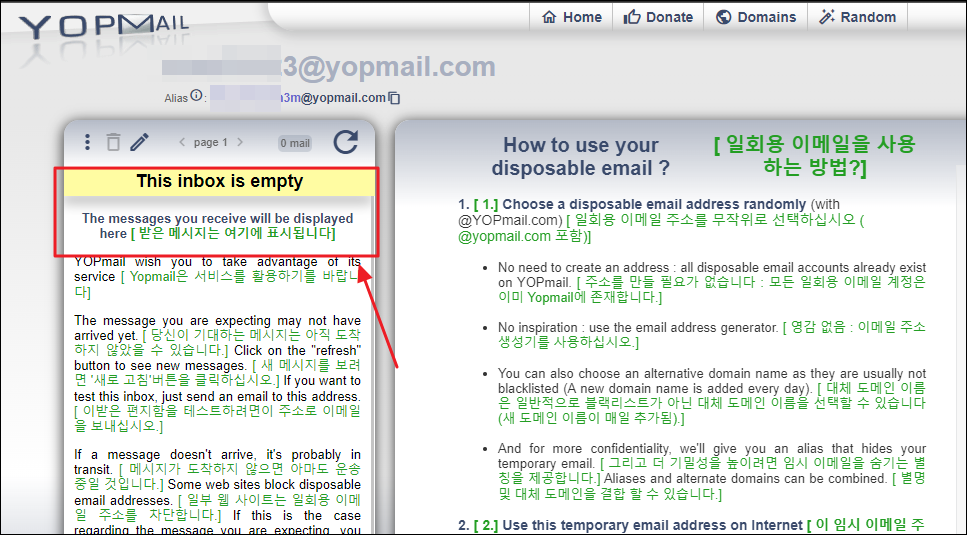Click the house icon beside Home
The width and height of the screenshot is (967, 535).
[x=549, y=17]
